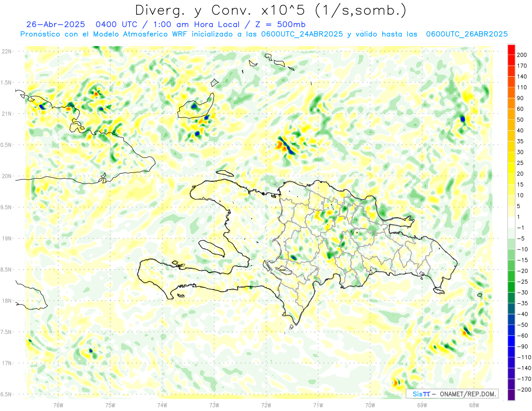
Task: Click the '-30' color bar value
Action: 522,292
